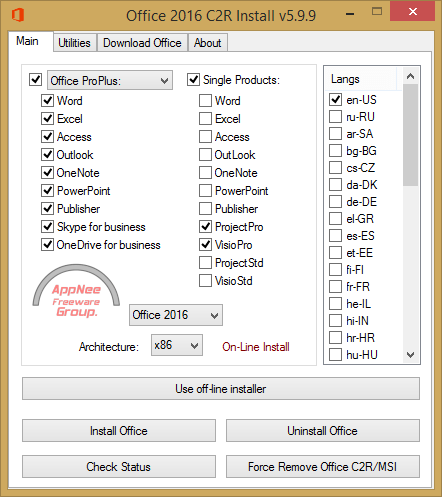The image size is (442, 497).
Task: Click the Install Office button
Action: point(119,430)
